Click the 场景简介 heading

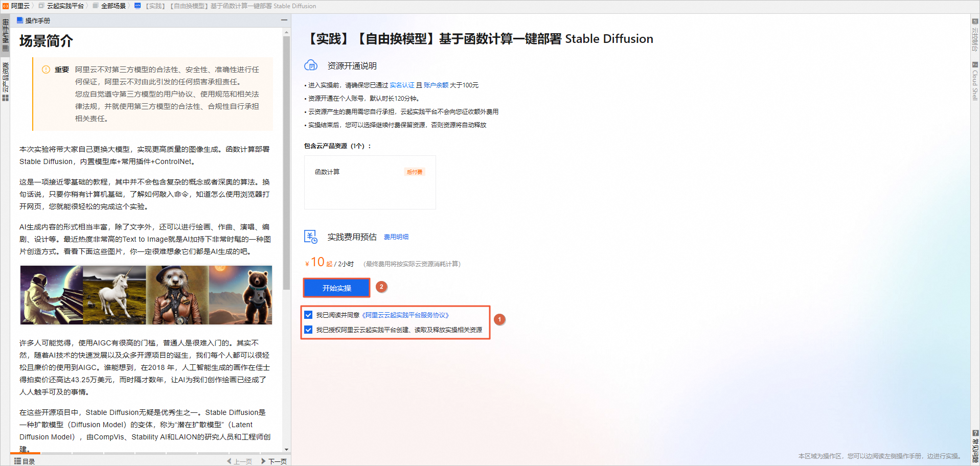click(47, 41)
